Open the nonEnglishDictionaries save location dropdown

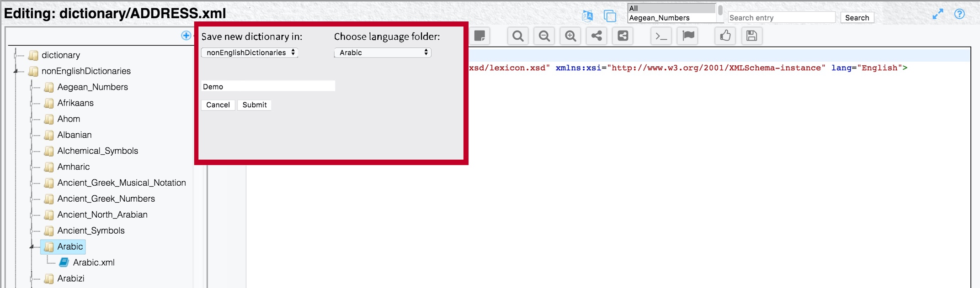coord(250,52)
